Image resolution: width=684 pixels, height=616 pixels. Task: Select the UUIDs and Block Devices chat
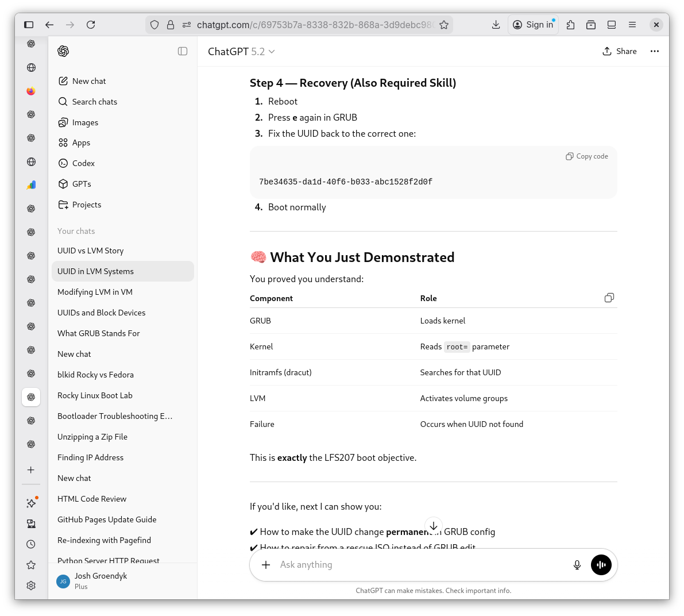[x=101, y=313]
